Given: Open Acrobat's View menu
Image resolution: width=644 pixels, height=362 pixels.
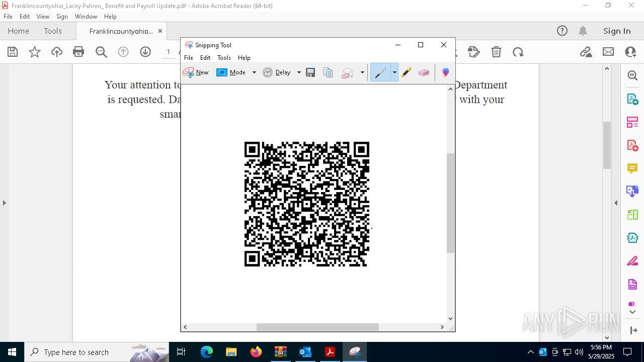Looking at the screenshot, I should click(43, 17).
